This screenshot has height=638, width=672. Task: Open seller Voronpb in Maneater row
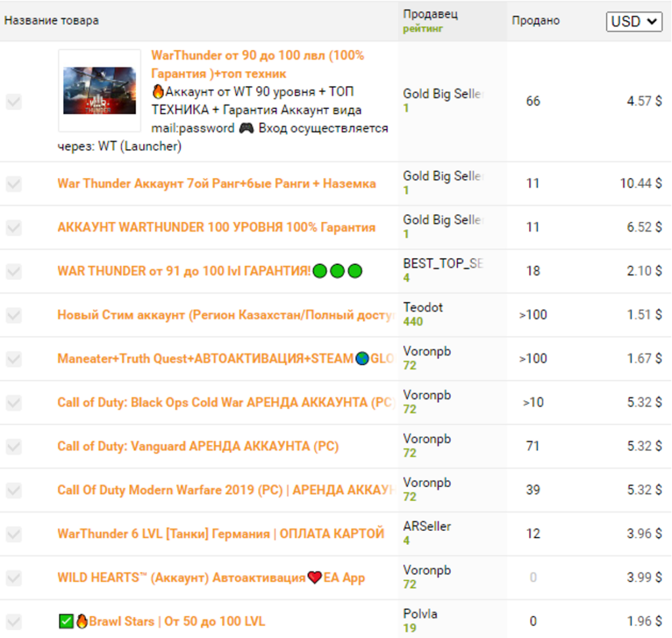(427, 351)
